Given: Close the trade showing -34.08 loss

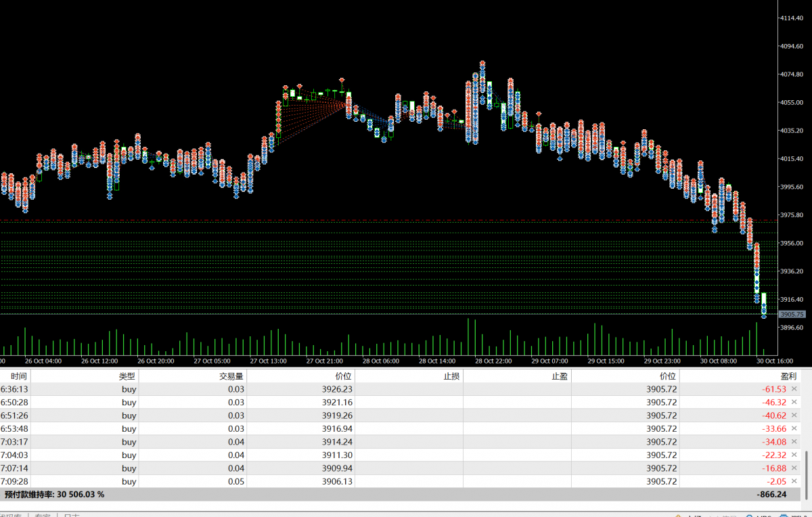Looking at the screenshot, I should click(x=794, y=442).
